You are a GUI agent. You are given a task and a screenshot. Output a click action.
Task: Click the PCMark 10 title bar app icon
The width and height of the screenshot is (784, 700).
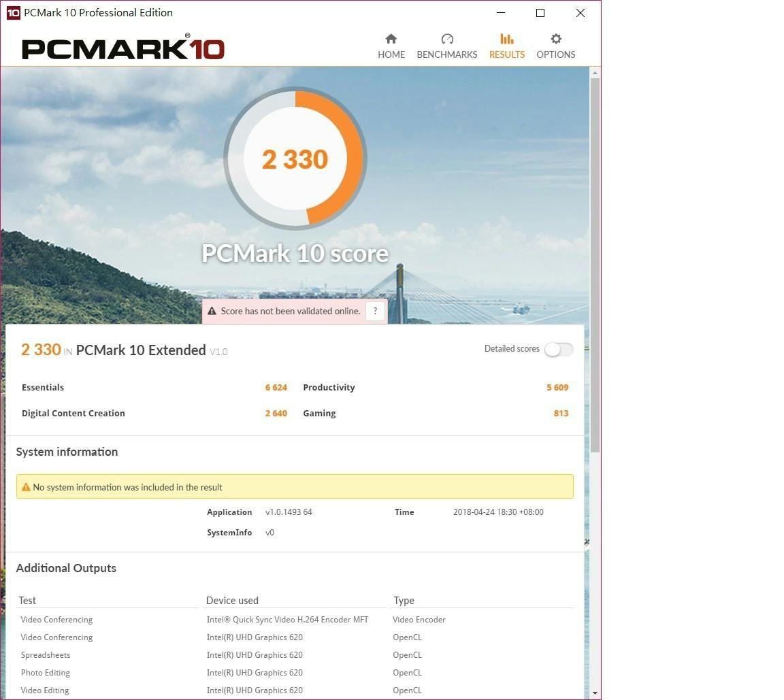[x=13, y=13]
